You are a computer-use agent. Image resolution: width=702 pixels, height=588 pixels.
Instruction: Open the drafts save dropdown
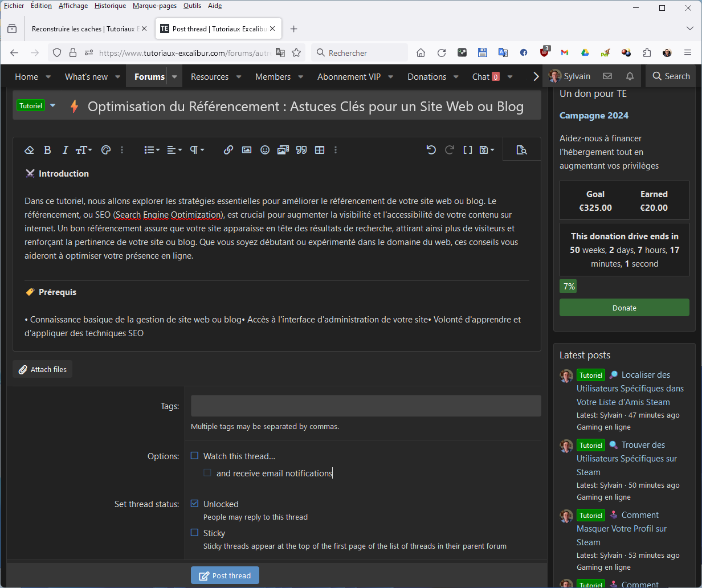point(487,150)
